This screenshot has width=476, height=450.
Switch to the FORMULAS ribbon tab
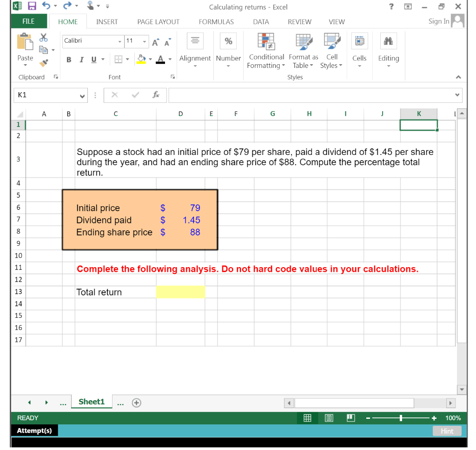[216, 21]
